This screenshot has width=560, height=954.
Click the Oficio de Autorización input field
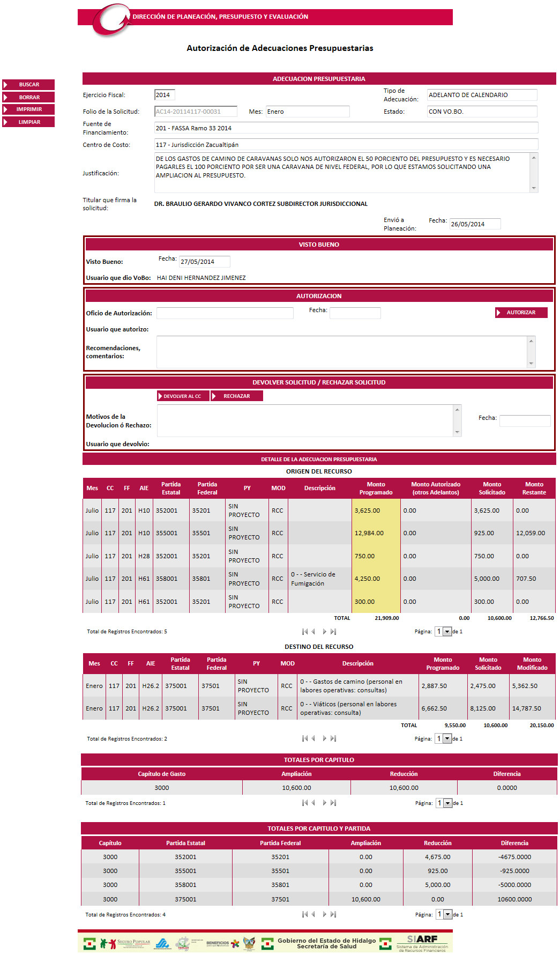pos(225,313)
